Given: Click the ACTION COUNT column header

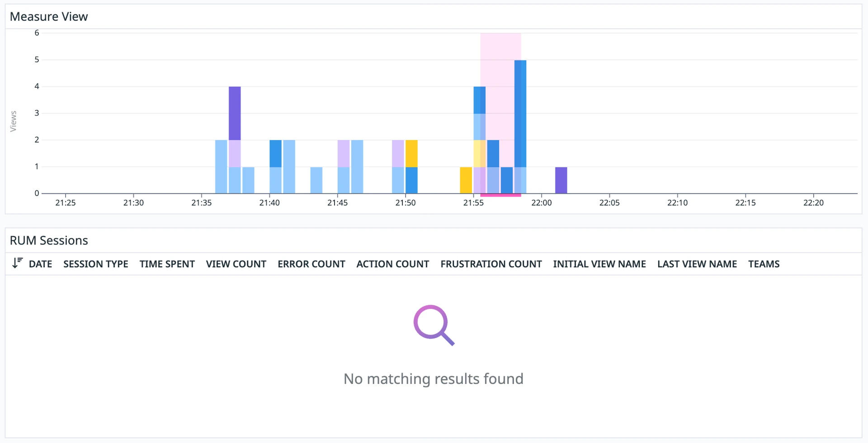Looking at the screenshot, I should click(392, 264).
